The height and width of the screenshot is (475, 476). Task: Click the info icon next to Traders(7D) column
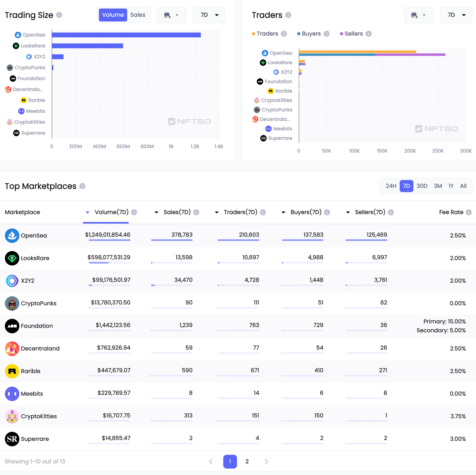(263, 212)
